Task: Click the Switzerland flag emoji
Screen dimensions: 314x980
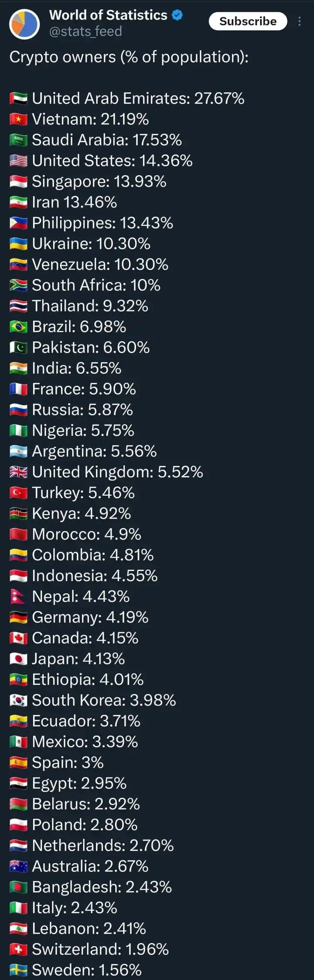Action: click(19, 949)
